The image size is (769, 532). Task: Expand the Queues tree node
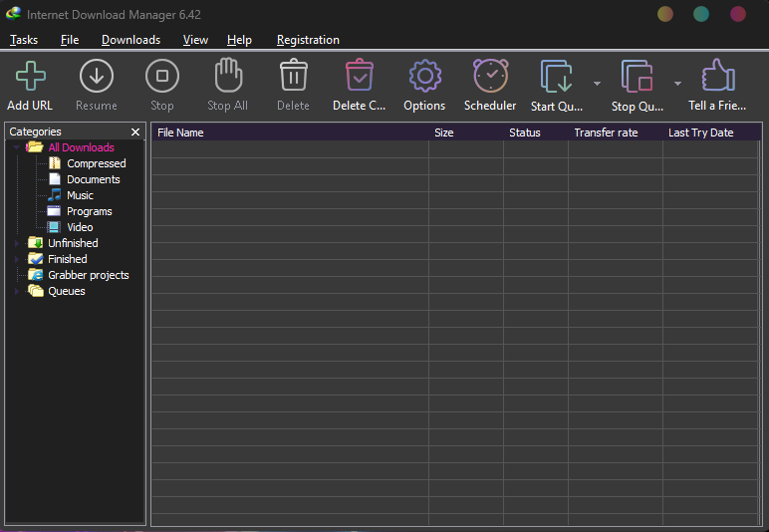tap(16, 291)
